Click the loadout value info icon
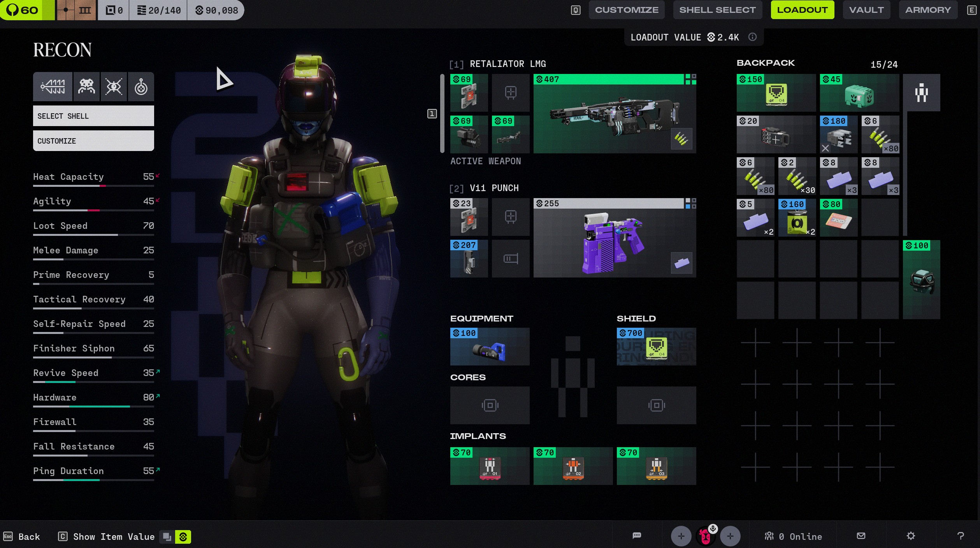 tap(752, 37)
